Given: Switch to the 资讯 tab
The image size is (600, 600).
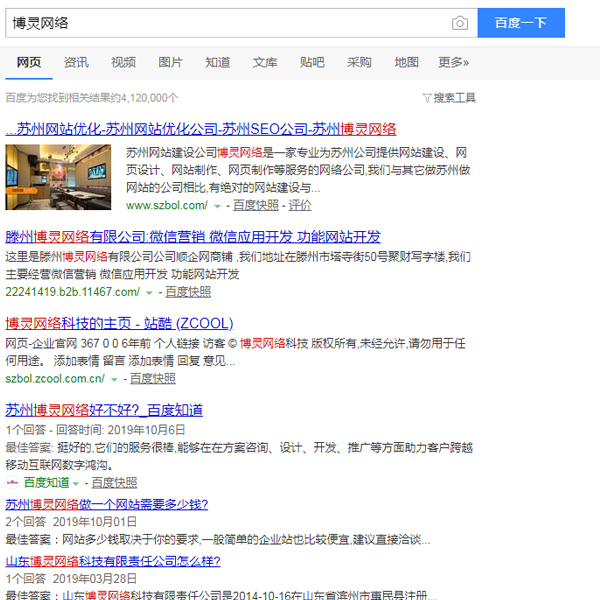Looking at the screenshot, I should point(76,62).
